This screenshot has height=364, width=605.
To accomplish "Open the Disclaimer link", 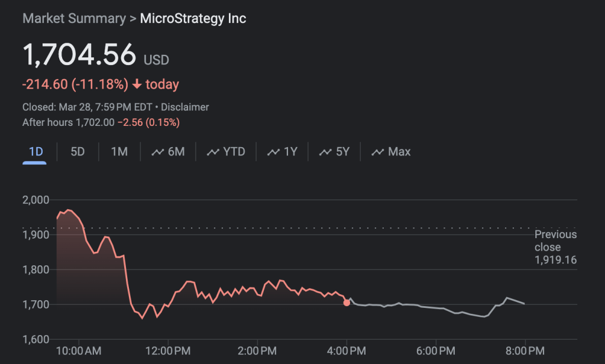I will coord(185,108).
